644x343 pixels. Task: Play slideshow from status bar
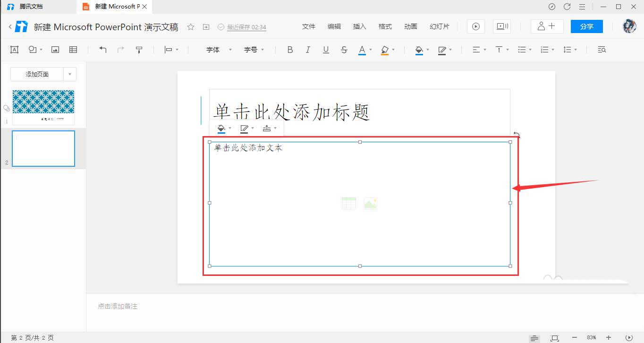629,338
